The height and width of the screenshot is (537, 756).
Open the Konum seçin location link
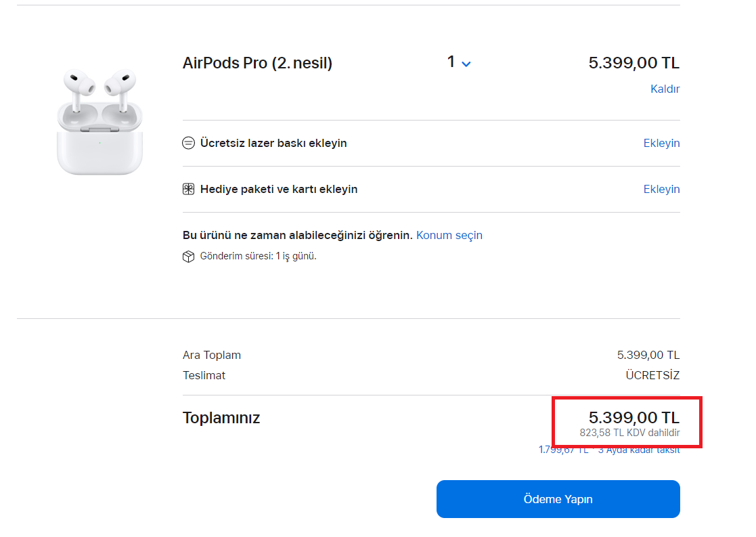449,236
